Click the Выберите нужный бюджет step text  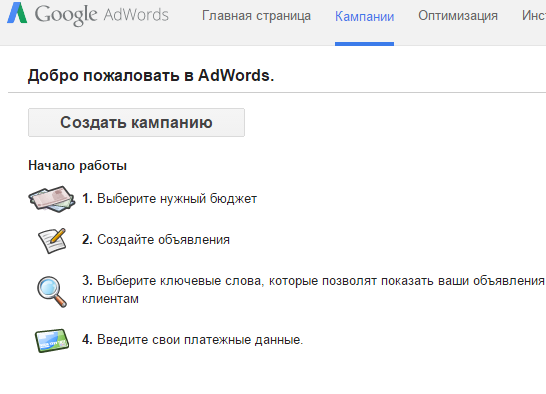click(177, 199)
